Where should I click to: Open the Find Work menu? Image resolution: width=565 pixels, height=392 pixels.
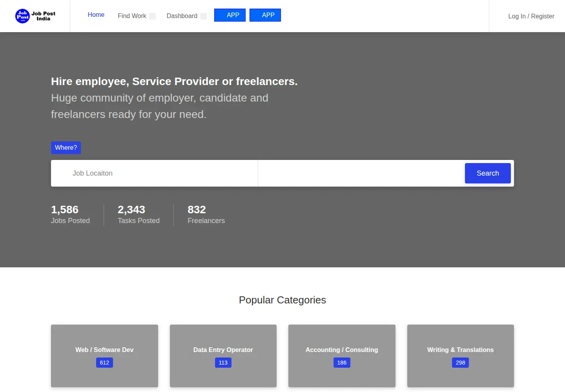132,16
